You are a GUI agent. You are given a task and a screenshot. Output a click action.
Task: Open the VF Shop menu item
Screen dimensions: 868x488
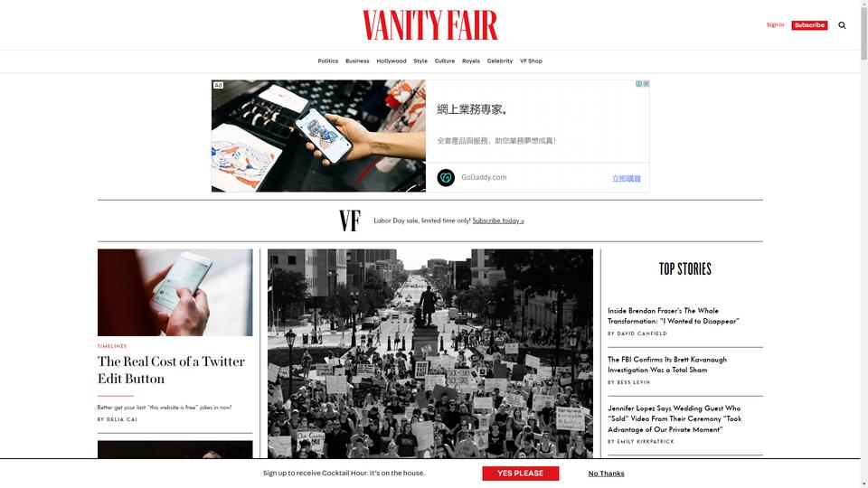[531, 61]
